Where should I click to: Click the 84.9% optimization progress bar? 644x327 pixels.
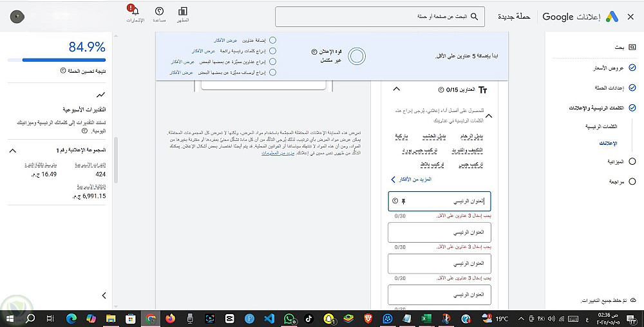coord(57,60)
